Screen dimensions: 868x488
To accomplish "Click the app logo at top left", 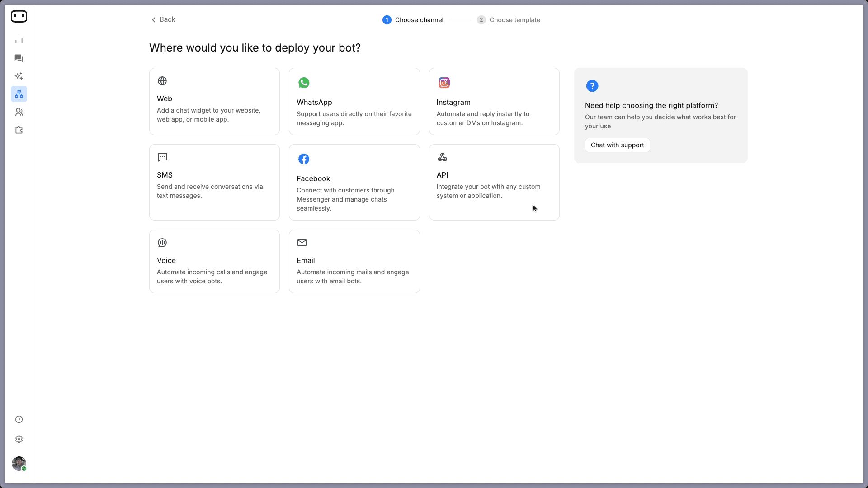I will point(19,16).
